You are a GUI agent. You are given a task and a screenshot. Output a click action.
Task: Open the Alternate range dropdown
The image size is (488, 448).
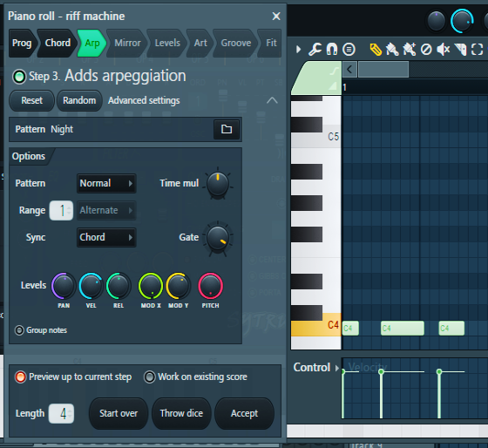point(106,210)
